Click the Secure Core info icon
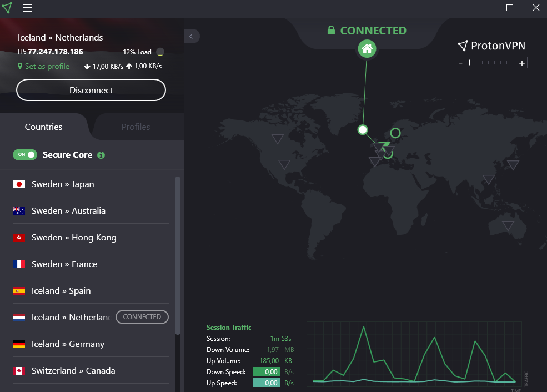The height and width of the screenshot is (392, 547). coord(101,155)
